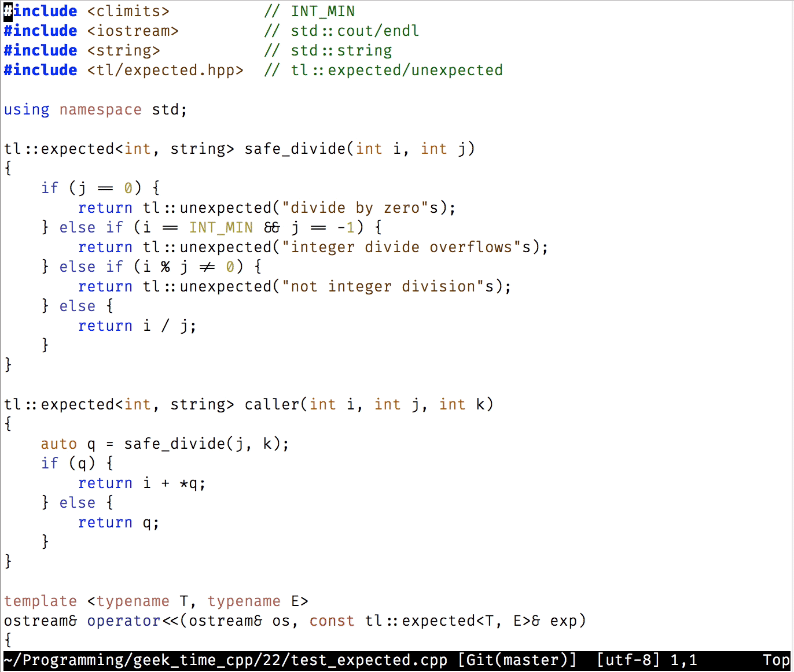This screenshot has height=672, width=794.
Task: Select the auto keyword in caller
Action: pos(58,444)
